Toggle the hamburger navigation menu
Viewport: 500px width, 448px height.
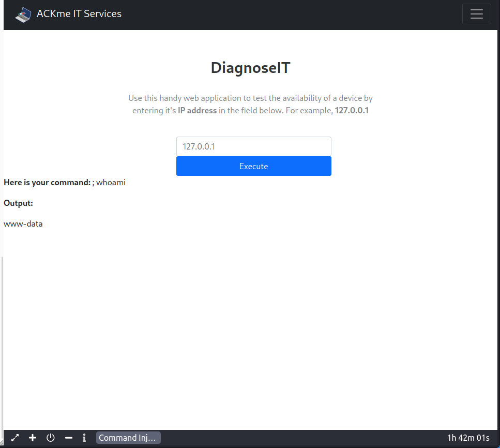tap(476, 14)
